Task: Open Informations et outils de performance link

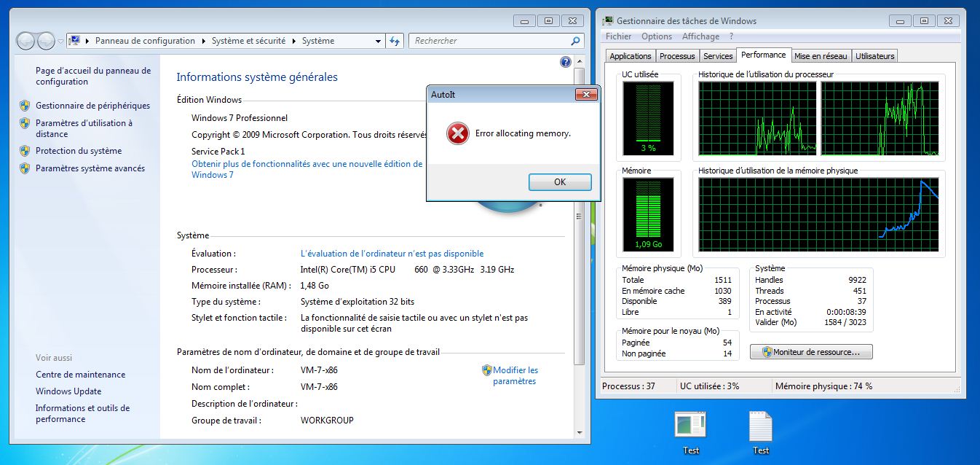Action: tap(82, 413)
